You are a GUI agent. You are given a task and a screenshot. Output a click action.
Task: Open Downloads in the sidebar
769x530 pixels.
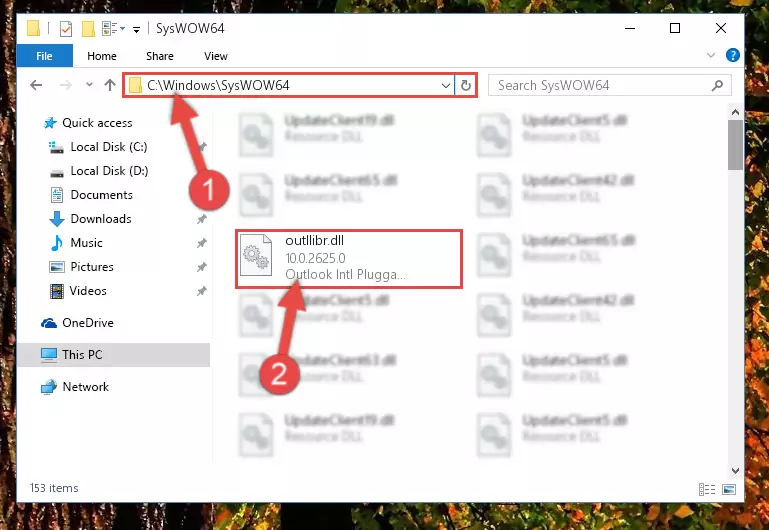pos(101,219)
